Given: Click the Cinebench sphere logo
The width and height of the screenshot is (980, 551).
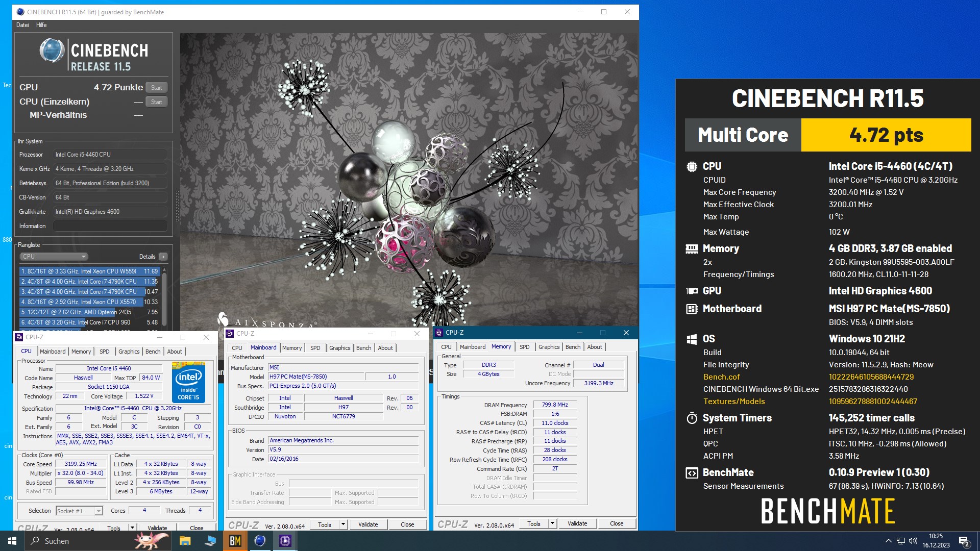Looking at the screenshot, I should [x=52, y=51].
